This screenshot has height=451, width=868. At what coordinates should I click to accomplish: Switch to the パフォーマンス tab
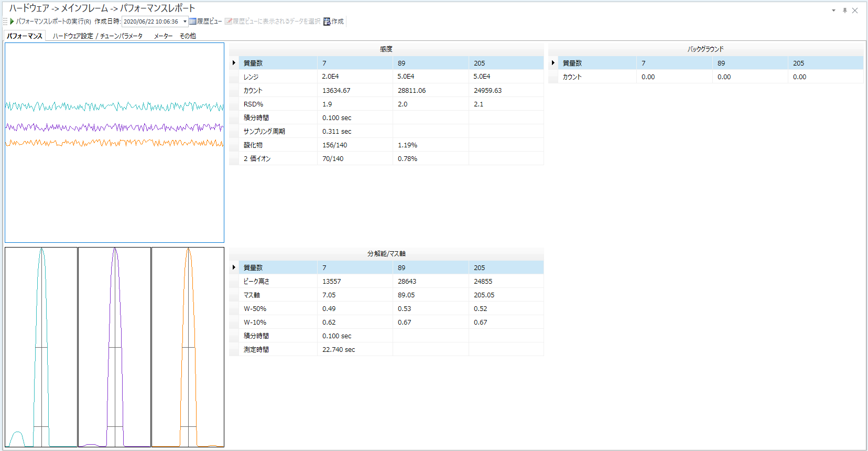pyautogui.click(x=25, y=36)
